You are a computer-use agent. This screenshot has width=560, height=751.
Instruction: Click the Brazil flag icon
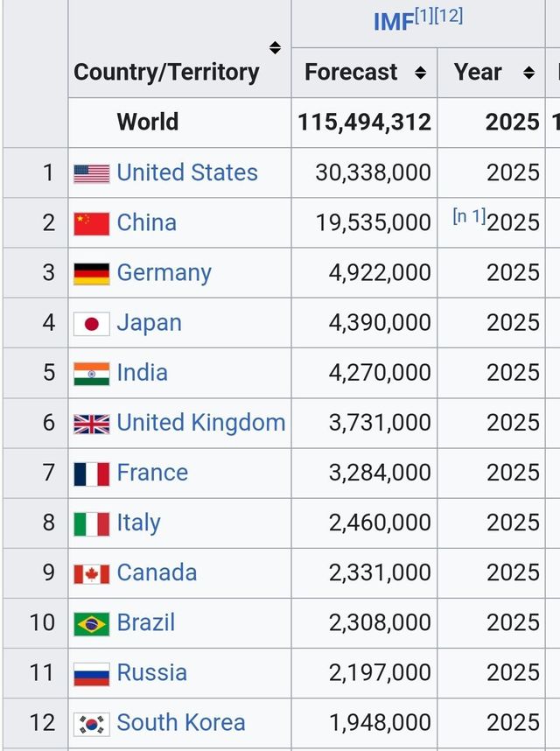[x=91, y=623]
